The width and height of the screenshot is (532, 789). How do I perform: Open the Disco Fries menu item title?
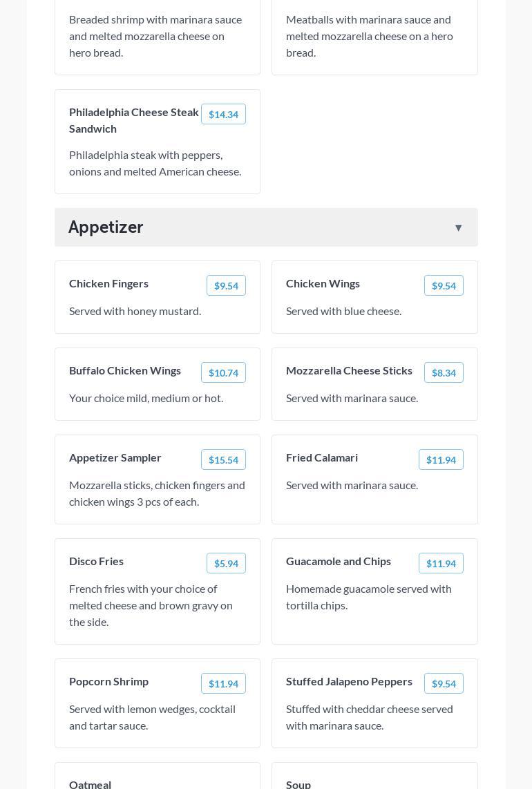pos(97,561)
